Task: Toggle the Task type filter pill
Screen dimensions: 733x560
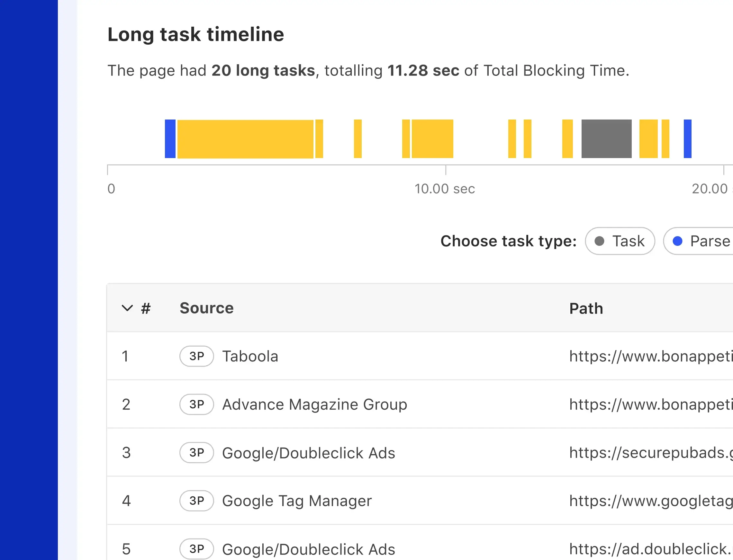Action: pos(620,241)
